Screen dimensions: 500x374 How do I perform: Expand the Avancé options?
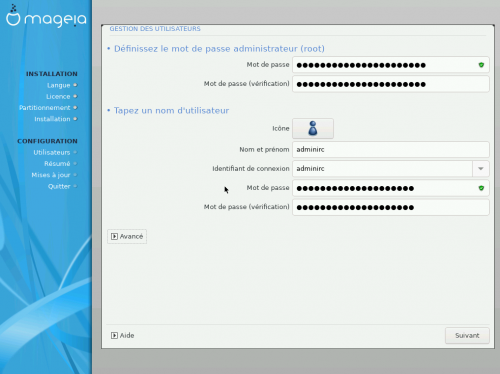127,236
